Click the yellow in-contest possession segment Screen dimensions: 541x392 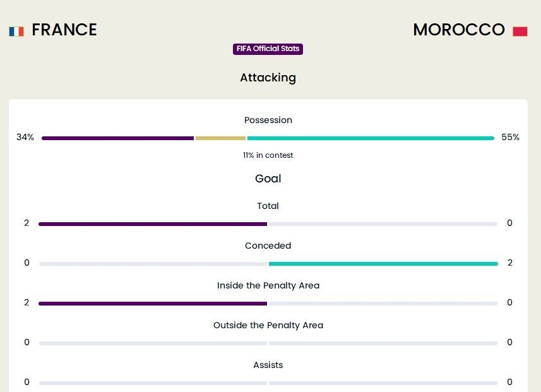220,138
